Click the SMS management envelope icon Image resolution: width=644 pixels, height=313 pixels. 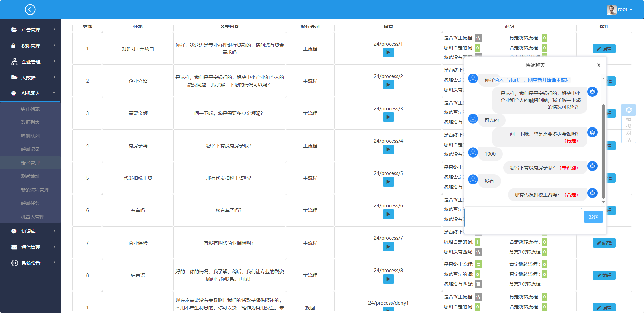coord(14,247)
